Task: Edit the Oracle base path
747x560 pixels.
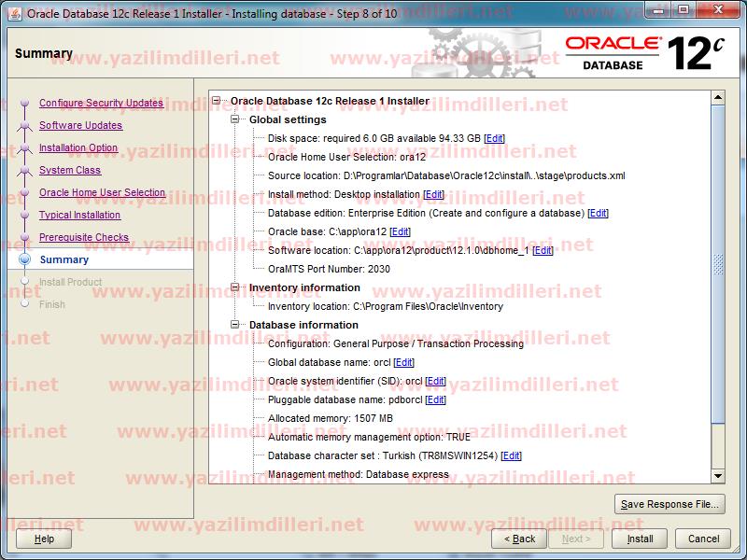Action: 400,231
